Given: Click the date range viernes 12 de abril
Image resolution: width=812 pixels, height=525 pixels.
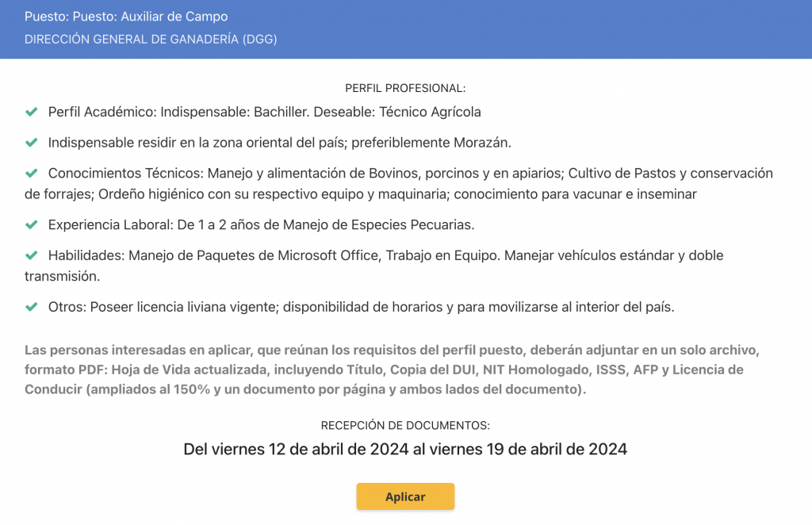Looking at the screenshot, I should point(405,449).
